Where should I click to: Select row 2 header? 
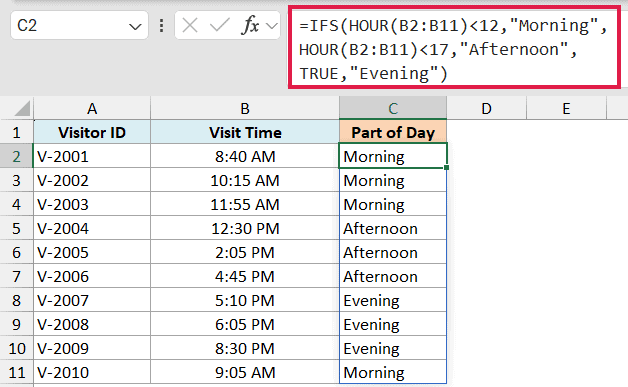[16, 156]
